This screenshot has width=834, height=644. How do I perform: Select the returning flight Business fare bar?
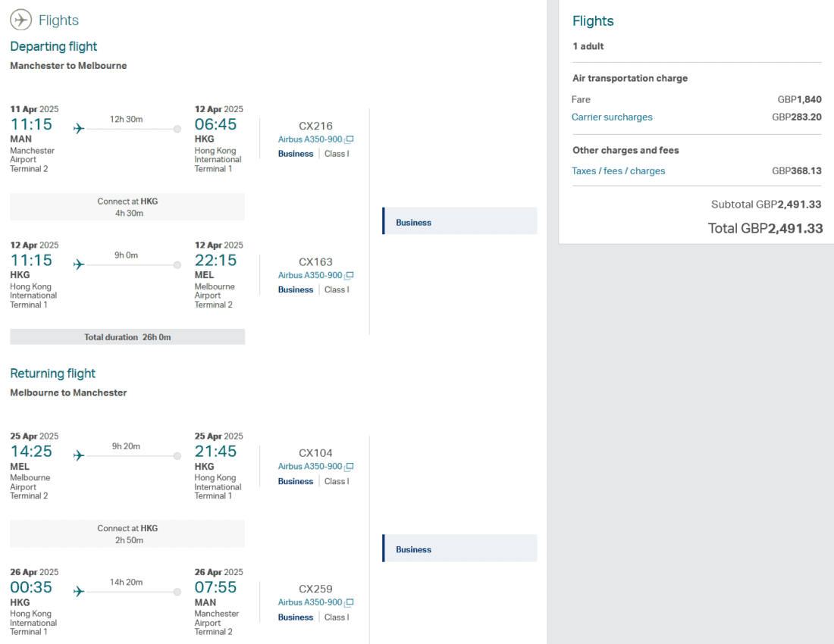459,549
